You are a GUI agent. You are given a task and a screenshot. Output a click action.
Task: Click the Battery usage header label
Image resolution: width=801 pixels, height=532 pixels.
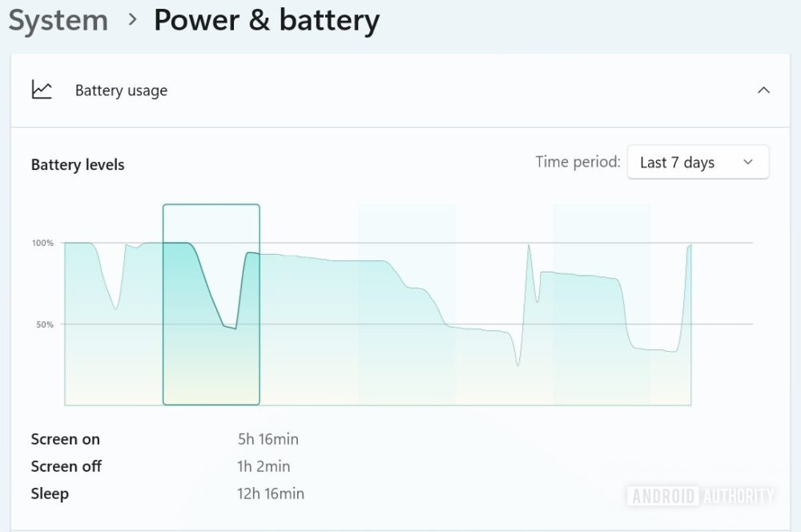121,91
